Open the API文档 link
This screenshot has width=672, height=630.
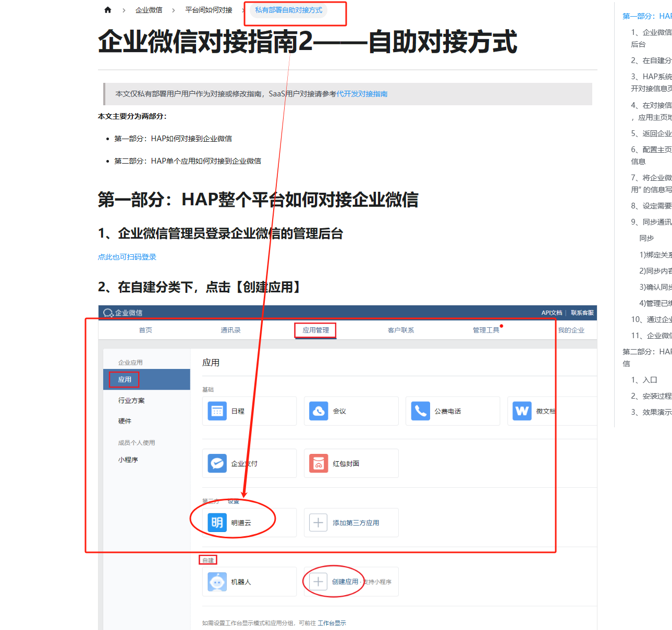(x=551, y=312)
